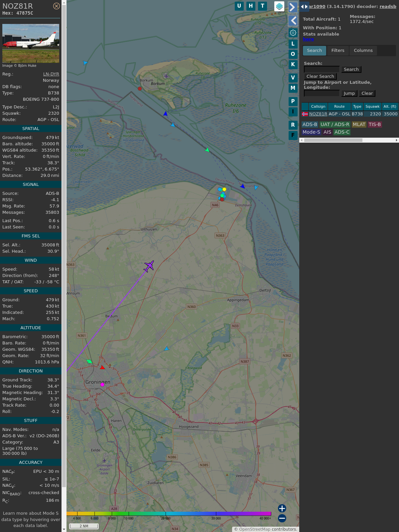Open the map layer switcher

[279, 6]
